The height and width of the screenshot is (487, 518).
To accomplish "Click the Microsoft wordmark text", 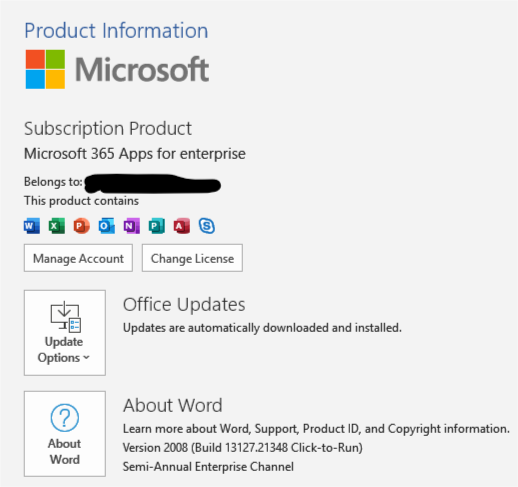I will point(142,69).
